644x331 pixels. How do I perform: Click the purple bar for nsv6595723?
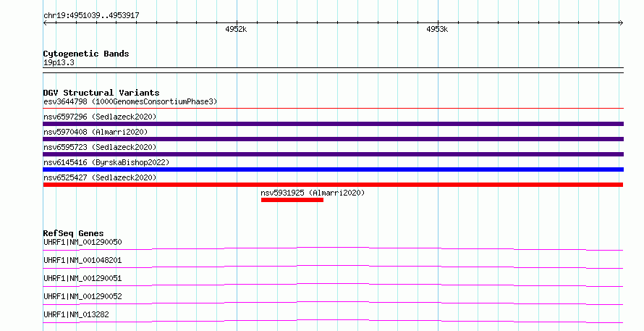tap(333, 154)
